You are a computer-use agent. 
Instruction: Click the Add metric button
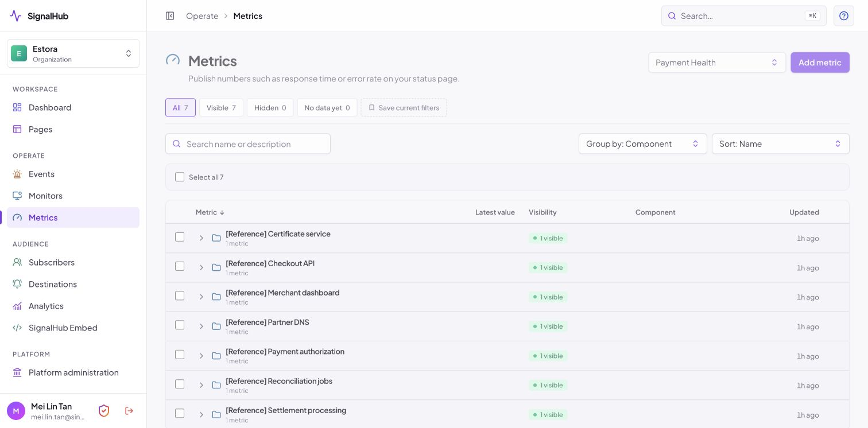pos(820,63)
